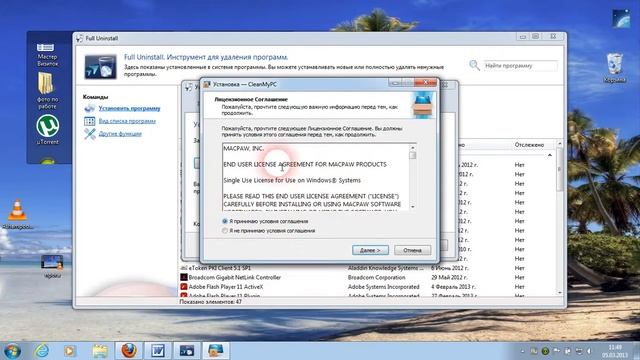Open Windows Media Player from the taskbar
Viewport: 640px width, 360px height.
coord(69,351)
